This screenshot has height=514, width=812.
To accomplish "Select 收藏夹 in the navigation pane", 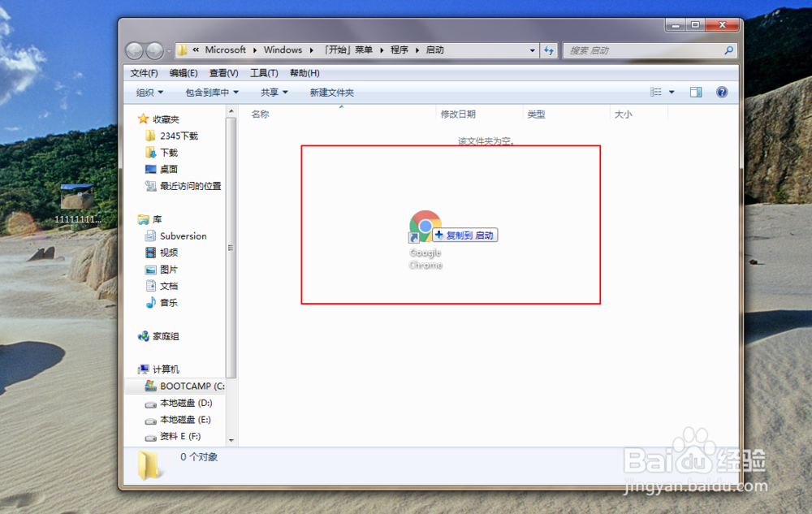I will pos(166,119).
